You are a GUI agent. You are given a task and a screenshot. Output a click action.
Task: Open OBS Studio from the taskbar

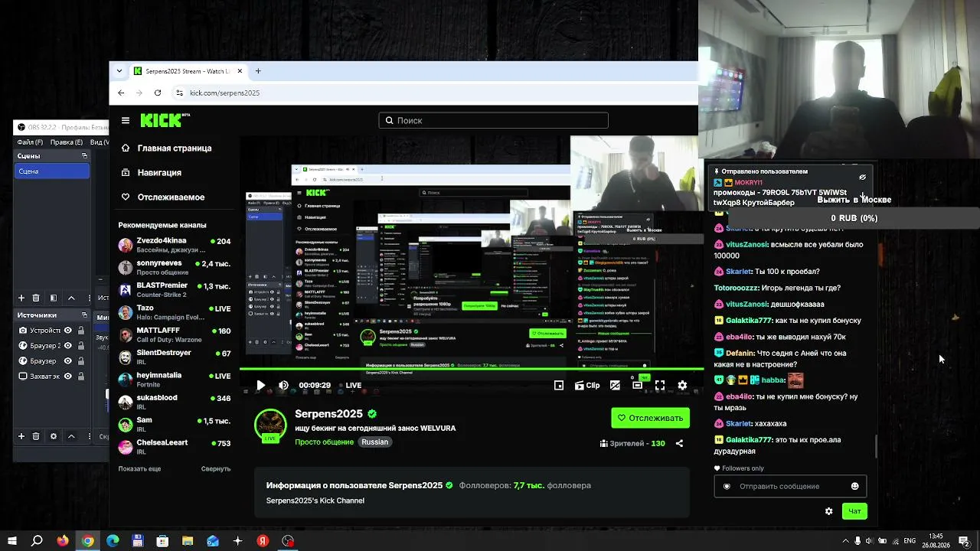coord(288,541)
